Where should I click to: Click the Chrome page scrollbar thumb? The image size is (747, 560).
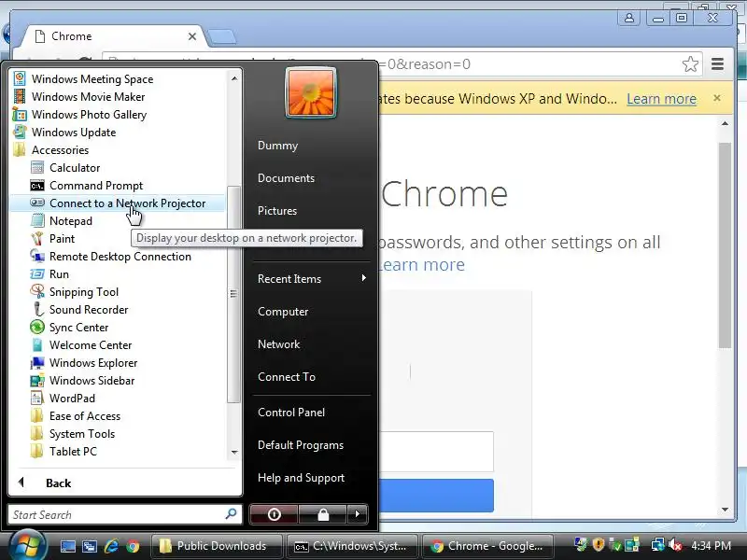point(725,245)
